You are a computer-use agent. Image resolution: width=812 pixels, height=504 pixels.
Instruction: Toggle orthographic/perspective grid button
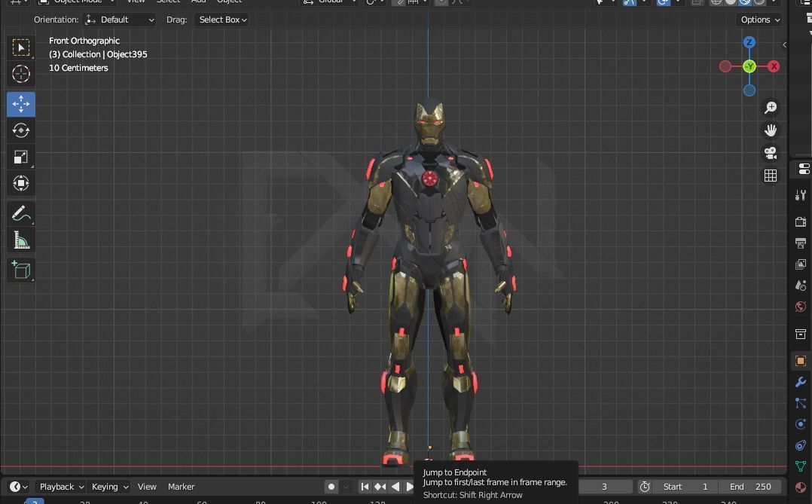(x=770, y=176)
